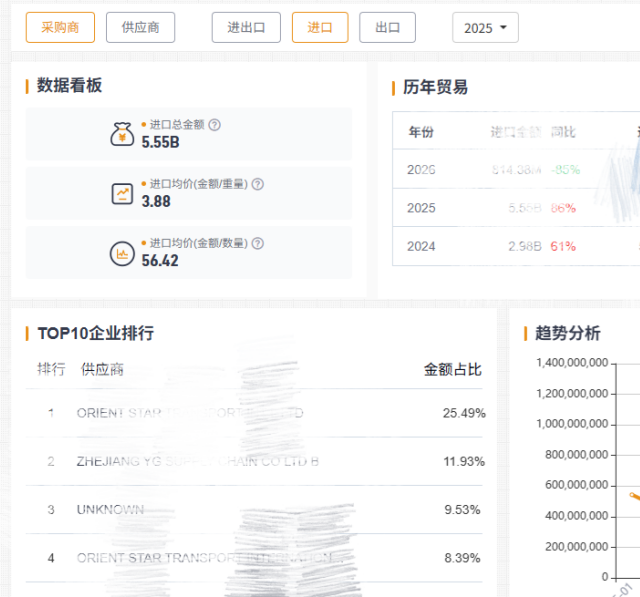This screenshot has width=640, height=597.
Task: Click help icon beside 进口均价(金额/数量)
Action: (x=258, y=243)
